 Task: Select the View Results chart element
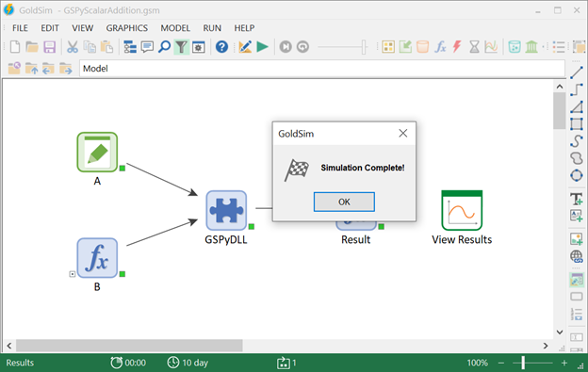point(462,210)
